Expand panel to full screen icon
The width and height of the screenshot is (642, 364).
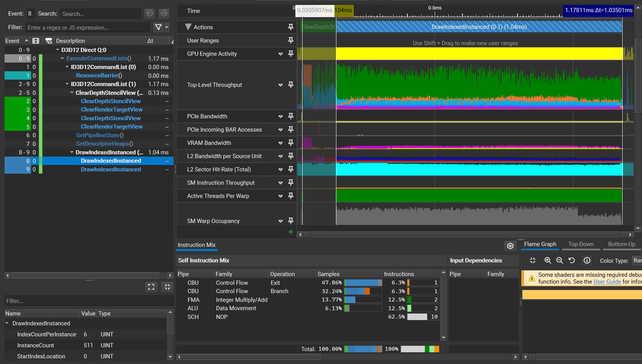(x=151, y=287)
